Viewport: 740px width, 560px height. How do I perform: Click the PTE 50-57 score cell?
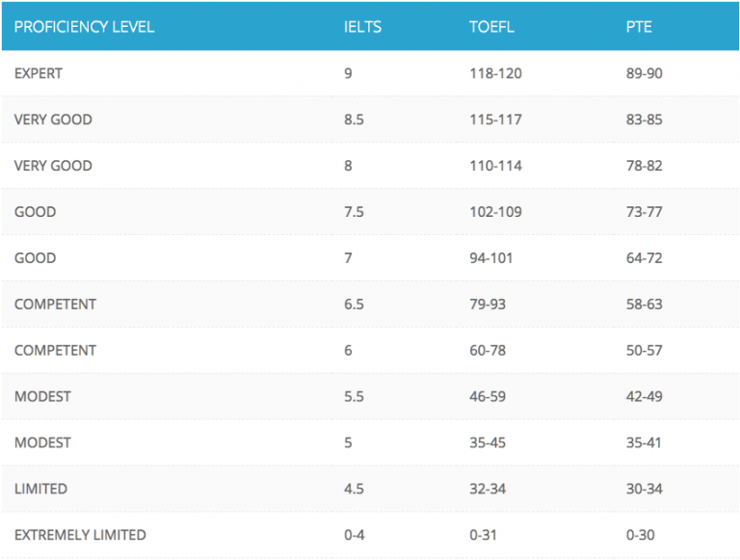[x=645, y=350]
